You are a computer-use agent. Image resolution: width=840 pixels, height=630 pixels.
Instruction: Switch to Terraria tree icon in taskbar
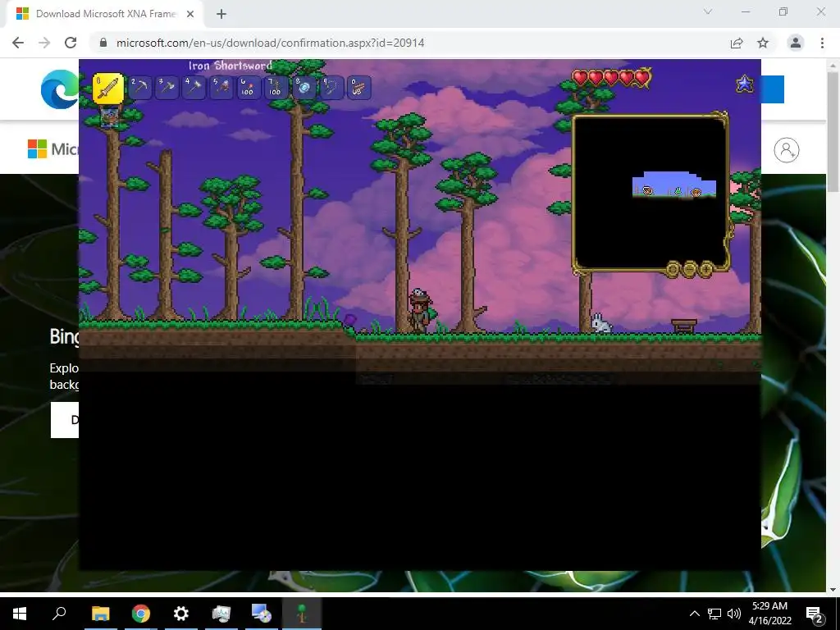click(302, 614)
